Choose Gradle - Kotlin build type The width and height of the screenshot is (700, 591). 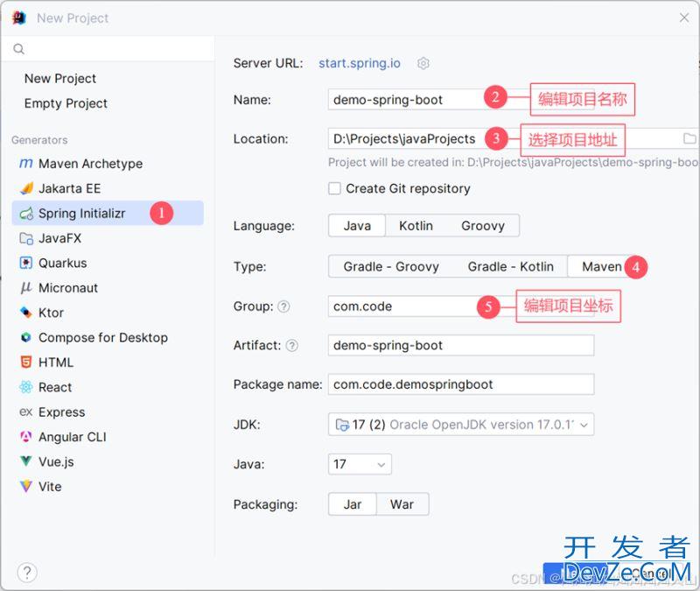click(x=511, y=267)
